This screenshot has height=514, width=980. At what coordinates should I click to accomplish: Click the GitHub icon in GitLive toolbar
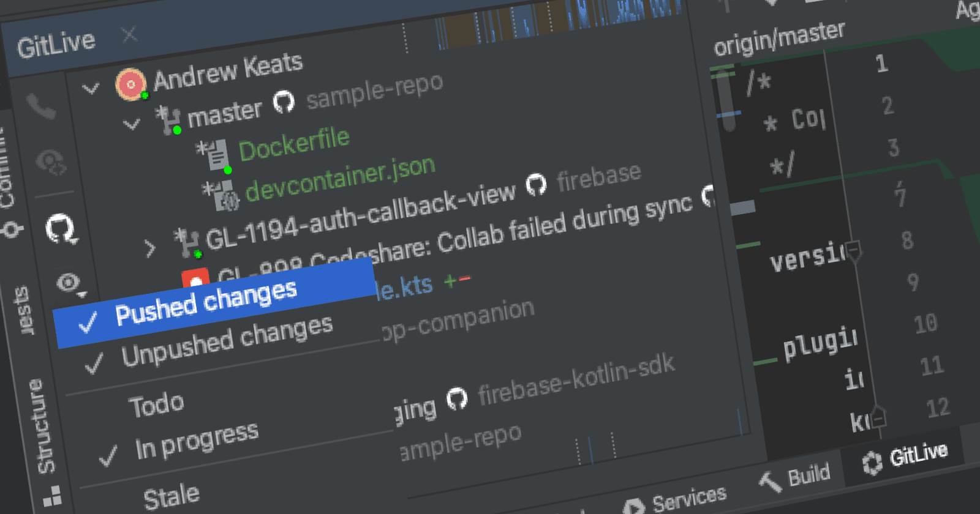[x=61, y=229]
